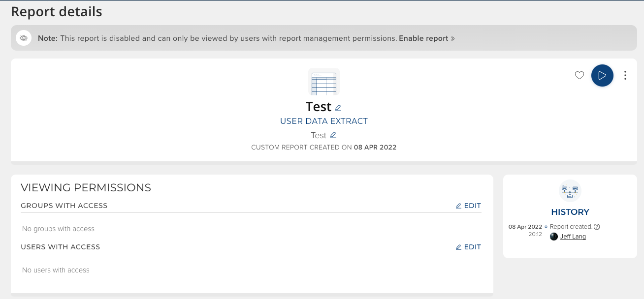Open Jeff Lang's profile link
The width and height of the screenshot is (644, 299).
coord(573,237)
